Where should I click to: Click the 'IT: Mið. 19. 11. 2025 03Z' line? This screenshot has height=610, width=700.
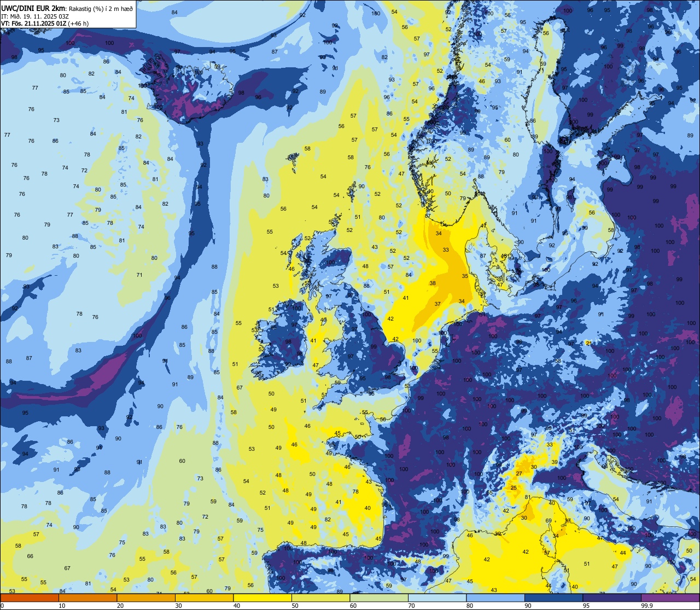pyautogui.click(x=34, y=16)
